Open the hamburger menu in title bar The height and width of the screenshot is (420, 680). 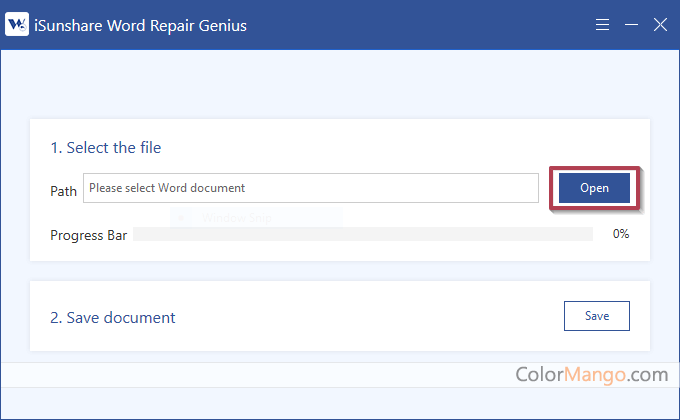pyautogui.click(x=602, y=25)
